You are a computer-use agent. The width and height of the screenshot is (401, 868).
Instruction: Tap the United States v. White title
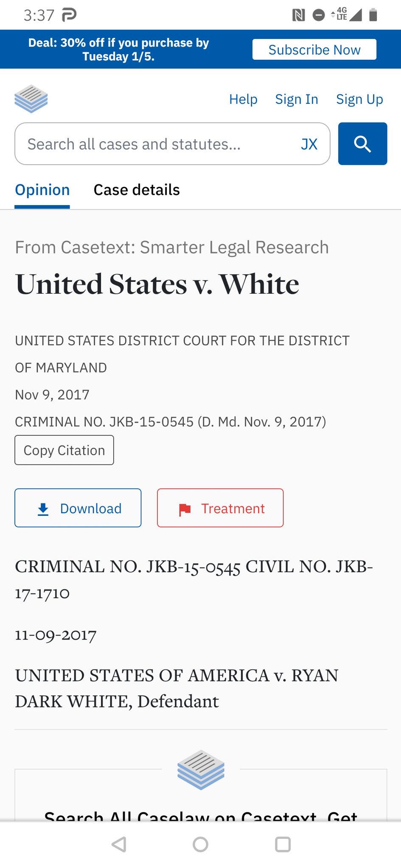[x=157, y=284]
